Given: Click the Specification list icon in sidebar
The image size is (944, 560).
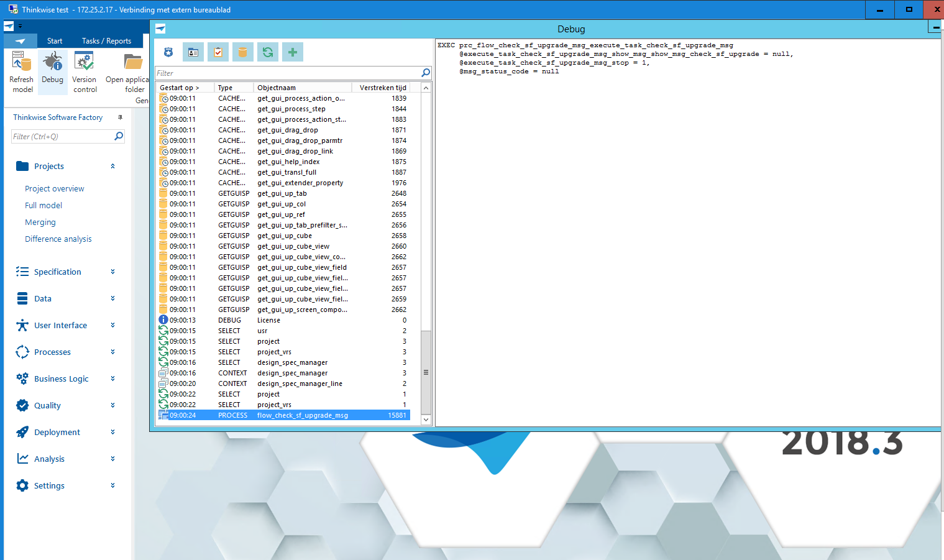Looking at the screenshot, I should (22, 272).
